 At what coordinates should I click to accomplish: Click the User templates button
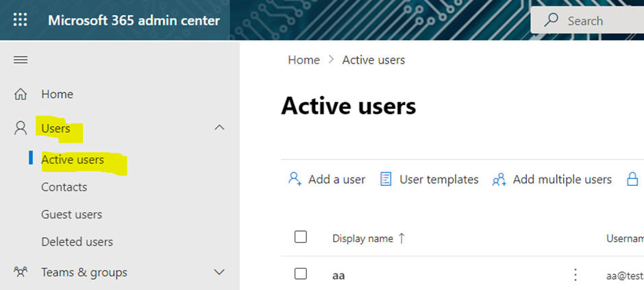point(429,180)
